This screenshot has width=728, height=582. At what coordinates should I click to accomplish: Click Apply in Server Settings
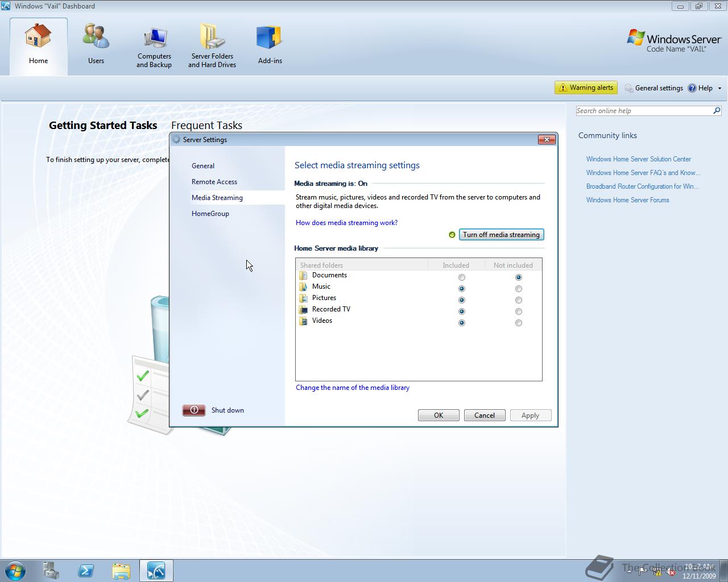(x=531, y=415)
